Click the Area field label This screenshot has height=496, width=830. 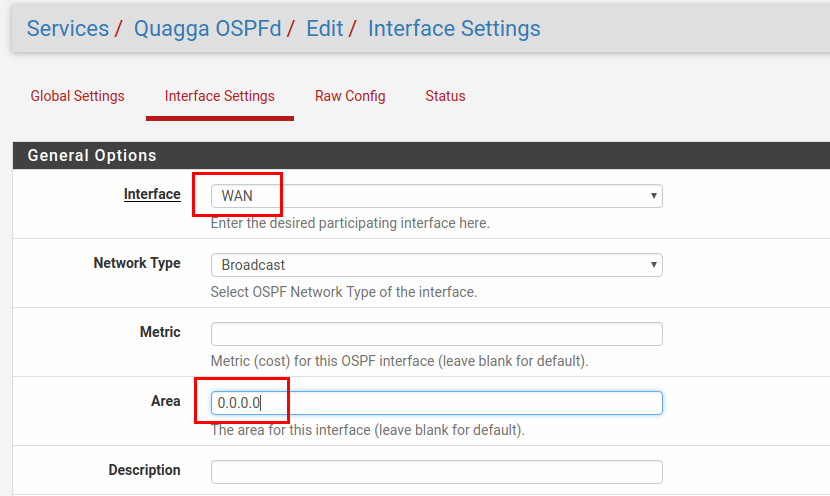[x=166, y=401]
